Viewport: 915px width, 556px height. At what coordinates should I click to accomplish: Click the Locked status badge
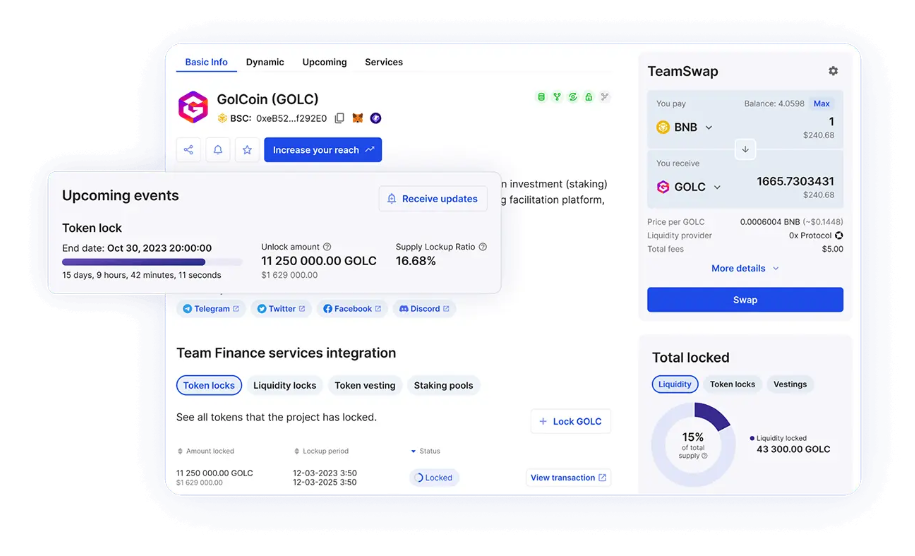click(x=434, y=477)
